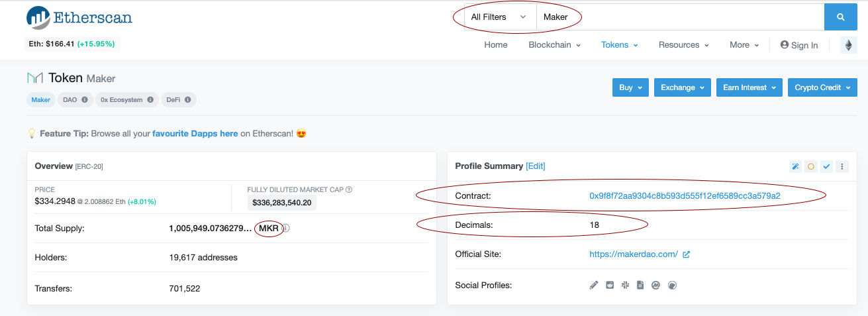Visit the https://makerdao.com/ official site link
This screenshot has height=316, width=868.
pos(634,254)
